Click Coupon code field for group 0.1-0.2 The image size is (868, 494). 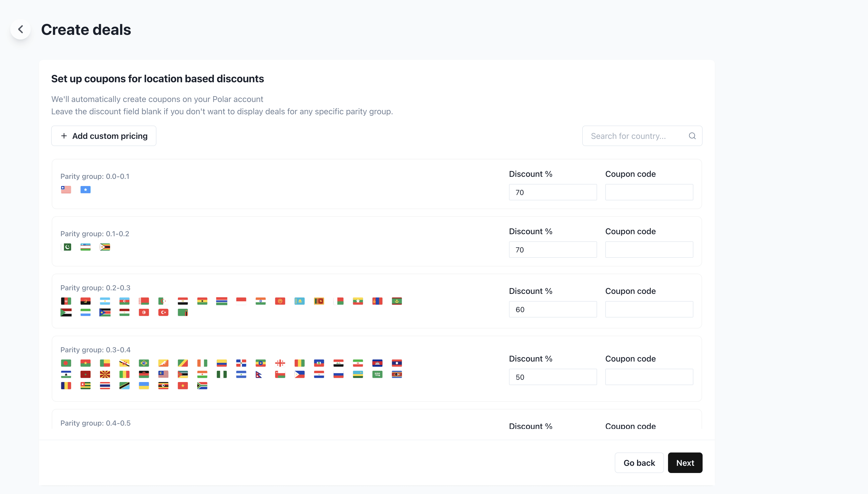pyautogui.click(x=649, y=250)
